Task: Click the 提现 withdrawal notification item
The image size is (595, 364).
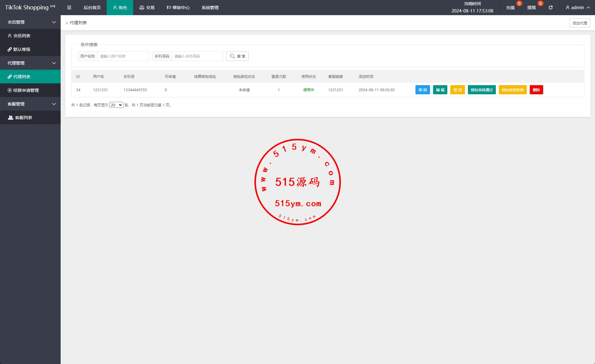Action: click(532, 8)
